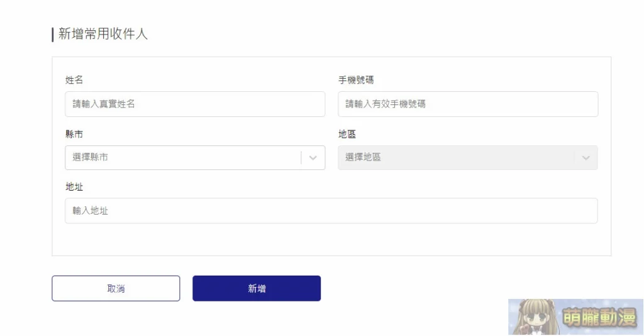Click the 輸入地址 address input field
The height and width of the screenshot is (336, 644).
[x=331, y=211]
